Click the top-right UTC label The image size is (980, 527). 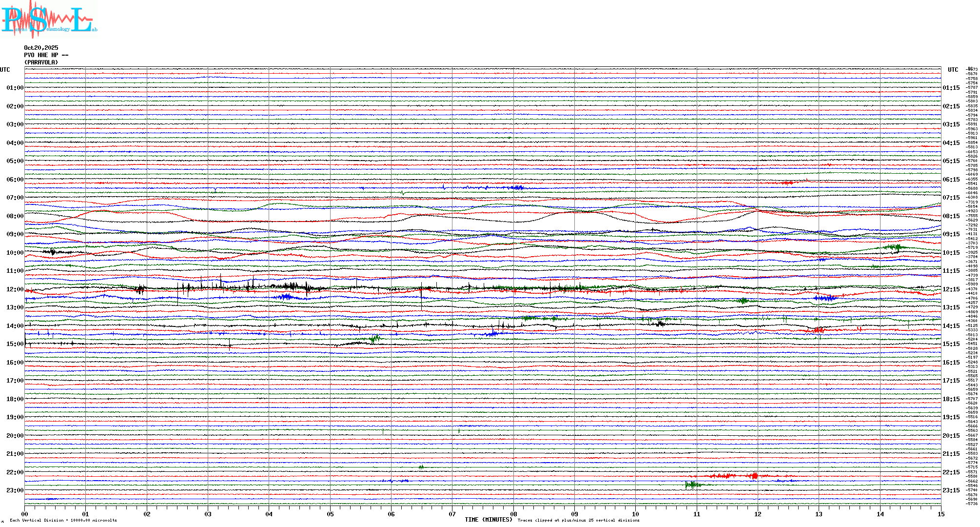(953, 70)
